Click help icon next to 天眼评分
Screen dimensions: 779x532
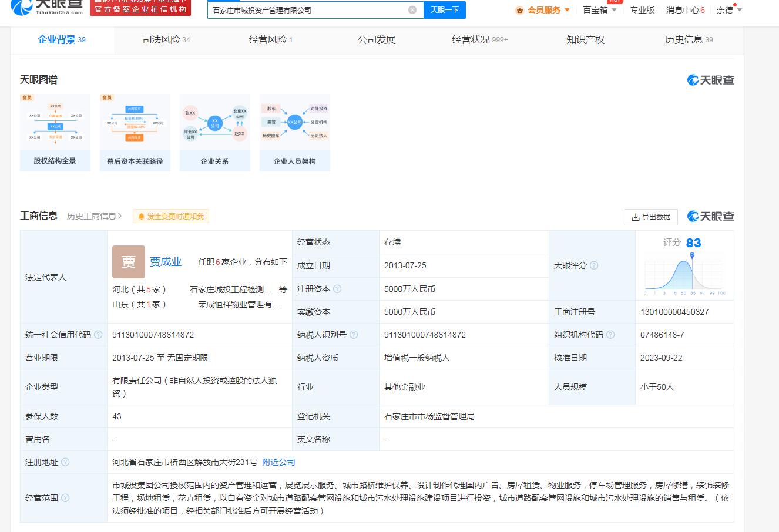594,265
